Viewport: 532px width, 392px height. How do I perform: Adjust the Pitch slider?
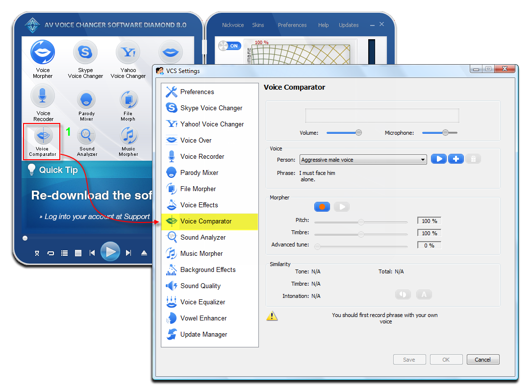361,222
